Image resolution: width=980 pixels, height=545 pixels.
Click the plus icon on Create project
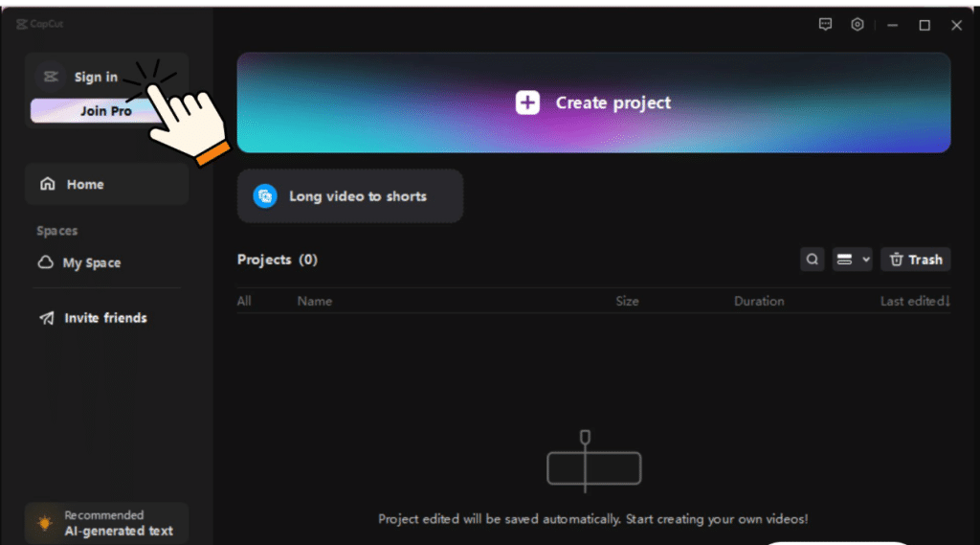pos(527,102)
